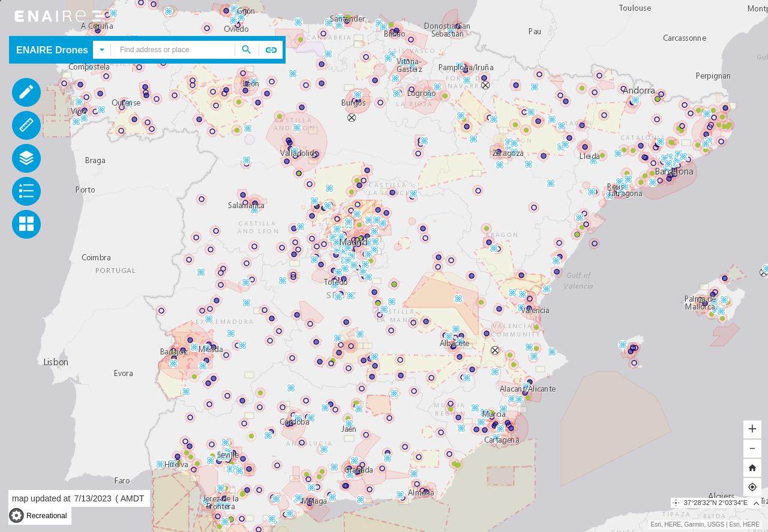This screenshot has height=532, width=768.
Task: Open the search source dropdown arrow
Action: click(102, 50)
